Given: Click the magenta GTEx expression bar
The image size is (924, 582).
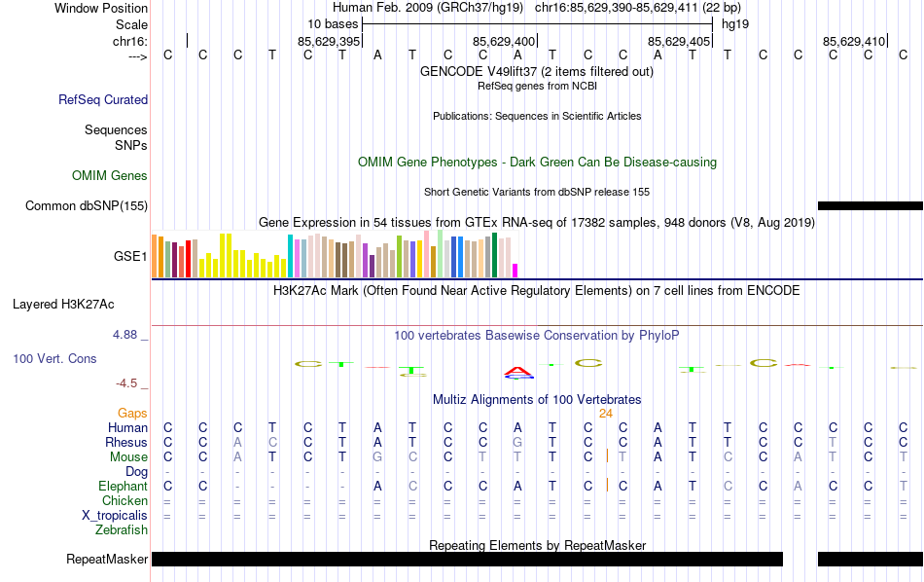Looking at the screenshot, I should [515, 271].
